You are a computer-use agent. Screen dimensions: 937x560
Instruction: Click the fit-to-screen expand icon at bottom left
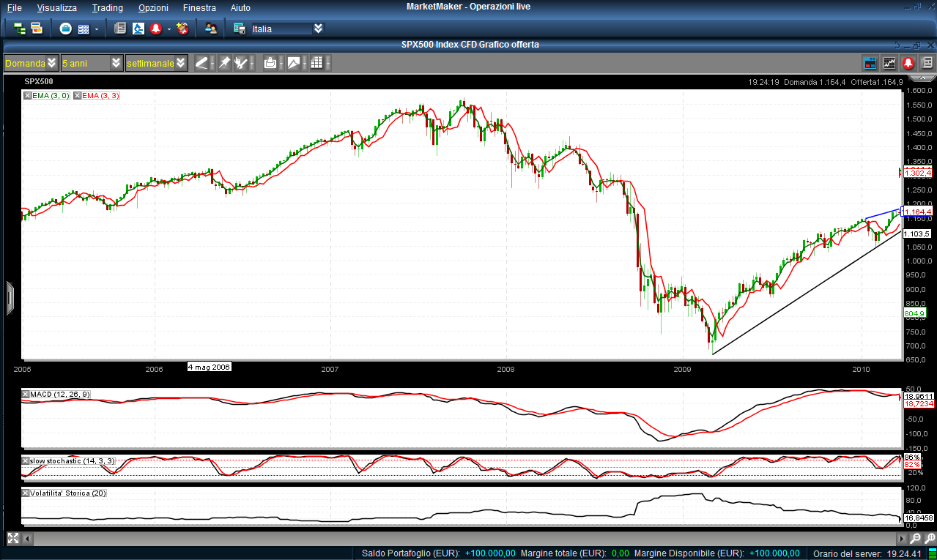[12, 539]
